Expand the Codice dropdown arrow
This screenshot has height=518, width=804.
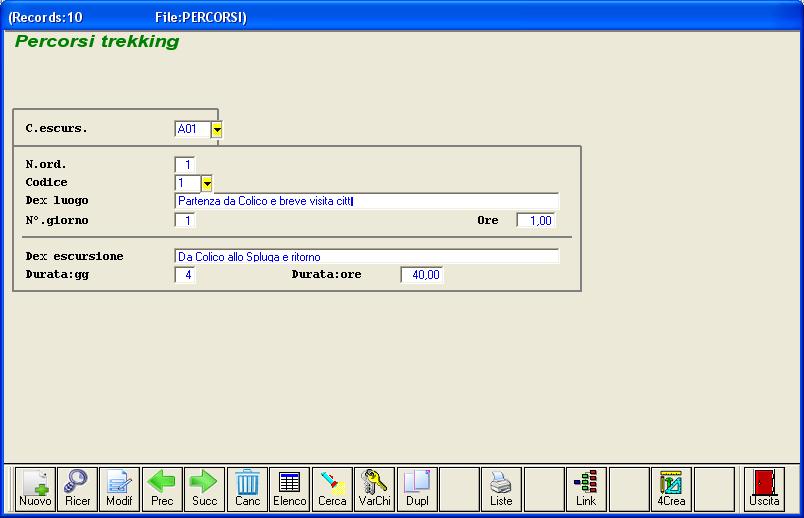tap(207, 183)
